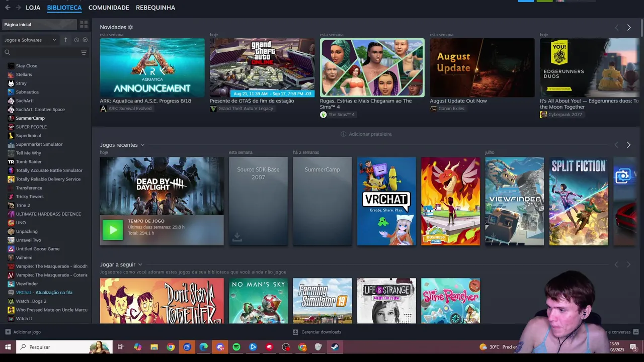The image size is (644, 362).
Task: Click the library search field
Action: (40, 52)
